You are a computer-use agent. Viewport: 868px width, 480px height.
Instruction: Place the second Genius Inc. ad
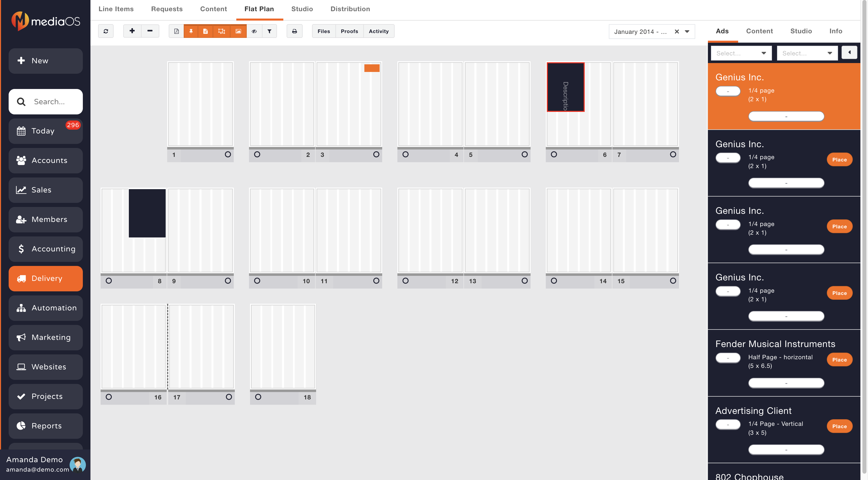[839, 160]
